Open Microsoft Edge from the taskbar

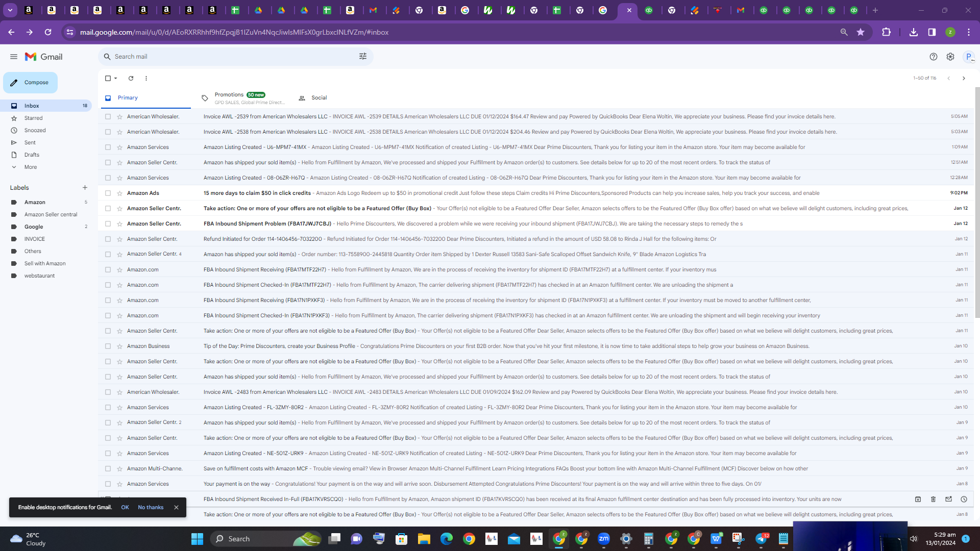tap(447, 539)
